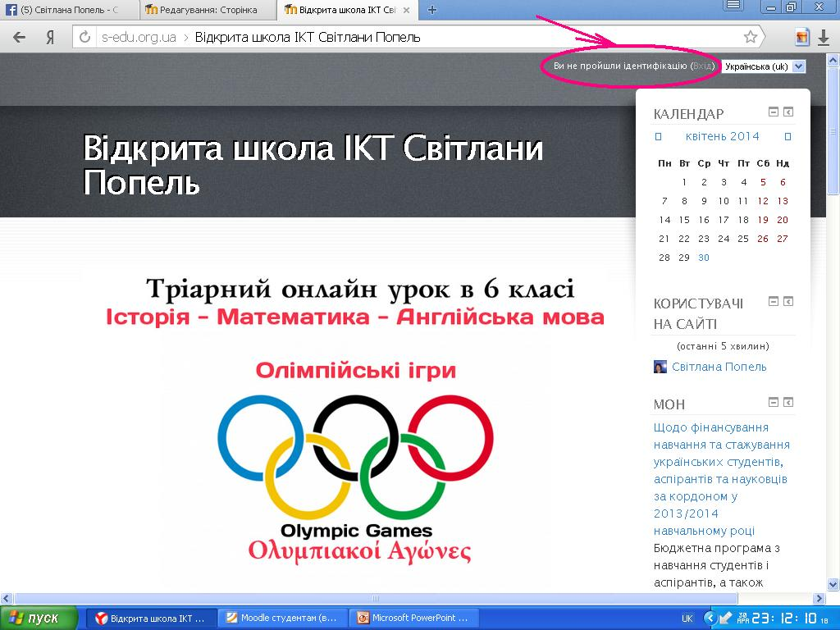Switch to the Редагування: Сторінка tab
Image resolution: width=840 pixels, height=630 pixels.
point(206,10)
